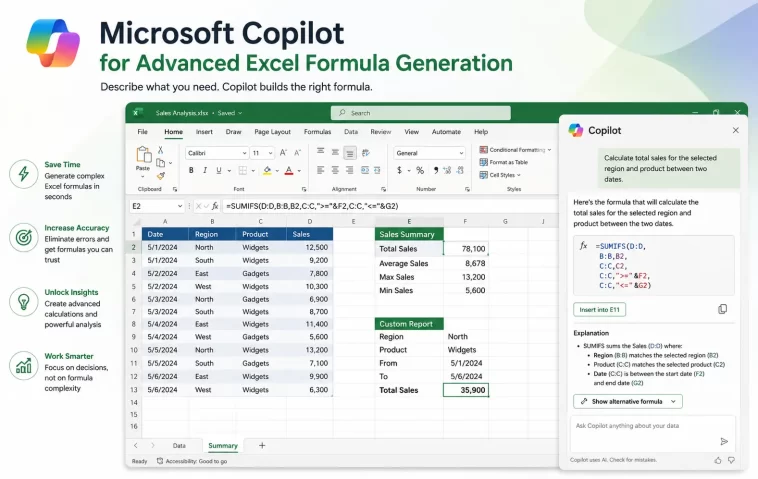Toggle Underline formatting
Screen dimensions: 758x479
coord(219,170)
